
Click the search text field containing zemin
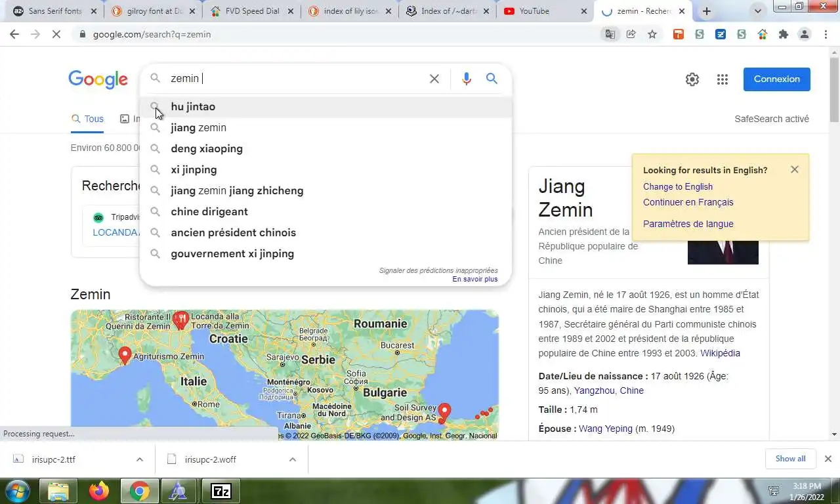pyautogui.click(x=295, y=79)
